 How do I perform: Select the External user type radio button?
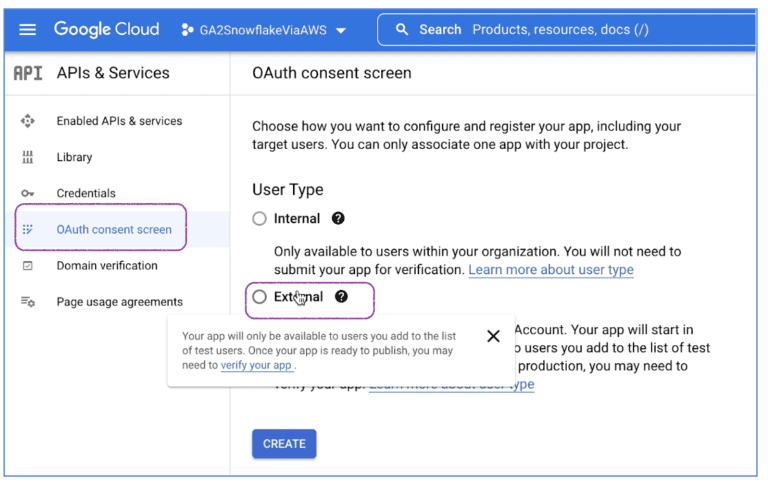tap(260, 297)
